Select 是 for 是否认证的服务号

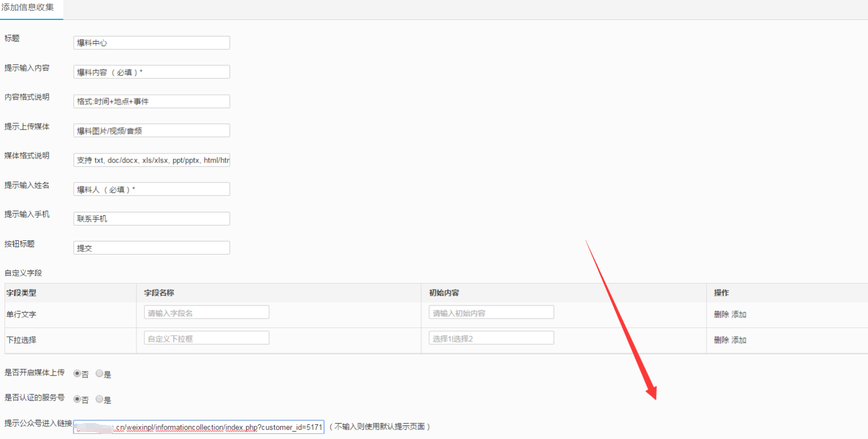pyautogui.click(x=99, y=400)
